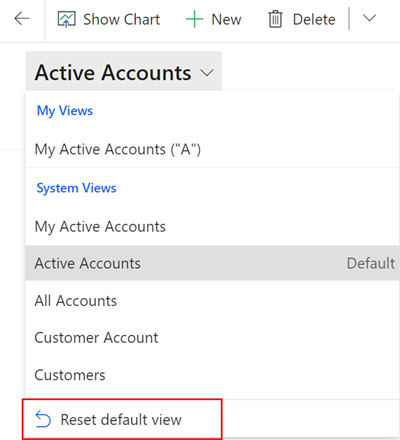400x440 pixels.
Task: Switch to the All Accounts view
Action: 212,300
